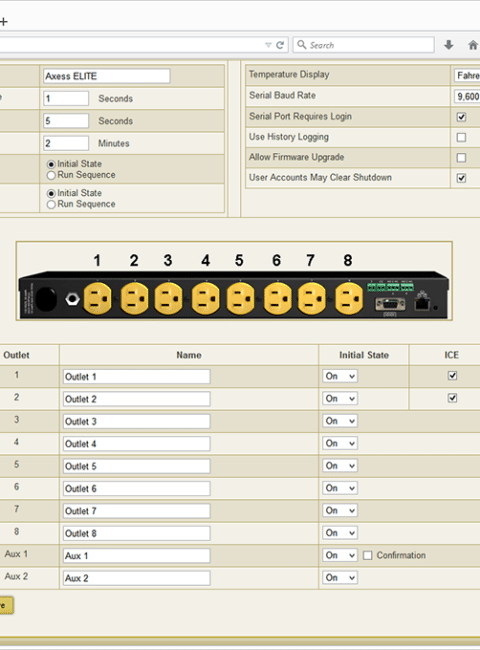Image resolution: width=480 pixels, height=650 pixels.
Task: Click the green terminal block on device image
Action: coord(390,286)
